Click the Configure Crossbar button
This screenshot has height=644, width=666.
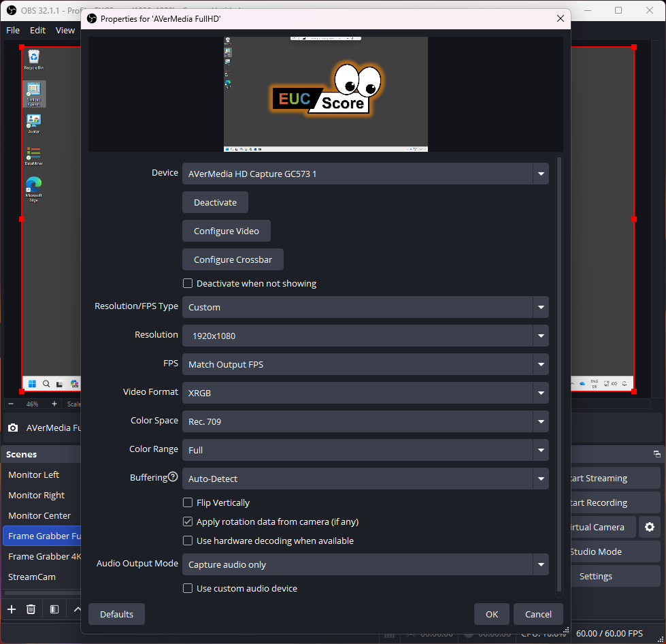(232, 259)
